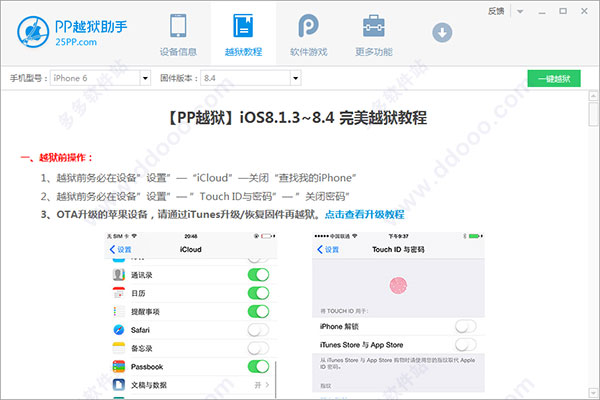Minimize the PP越狱助手 window
The width and height of the screenshot is (600, 400).
542,11
